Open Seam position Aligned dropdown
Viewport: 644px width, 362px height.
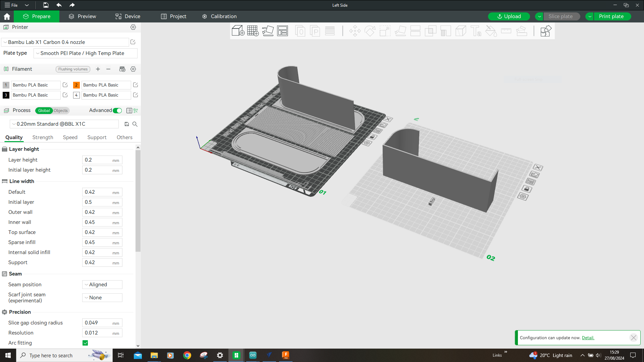click(102, 285)
